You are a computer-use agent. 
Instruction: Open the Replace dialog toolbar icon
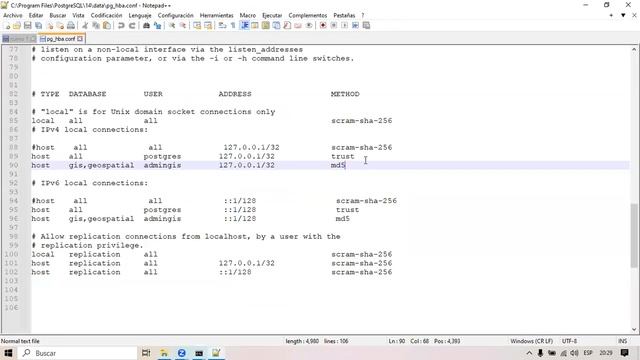(x=157, y=26)
